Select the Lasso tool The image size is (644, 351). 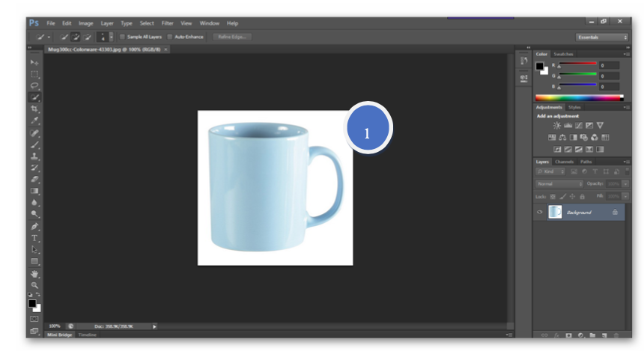(x=34, y=85)
